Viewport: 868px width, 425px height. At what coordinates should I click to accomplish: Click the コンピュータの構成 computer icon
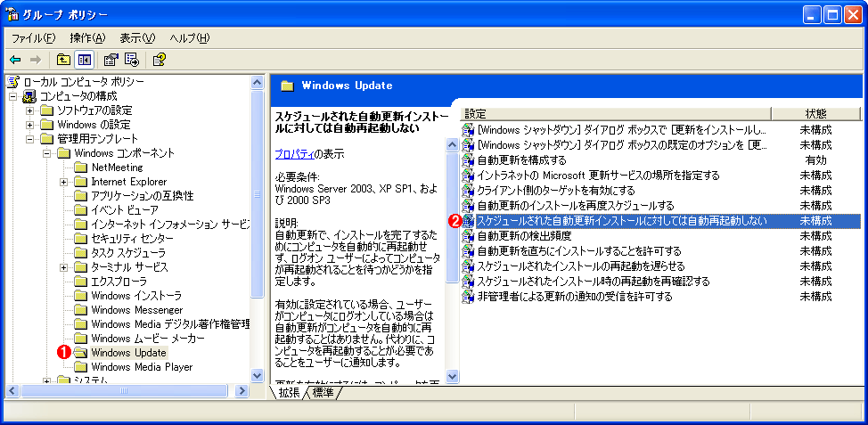coord(29,96)
